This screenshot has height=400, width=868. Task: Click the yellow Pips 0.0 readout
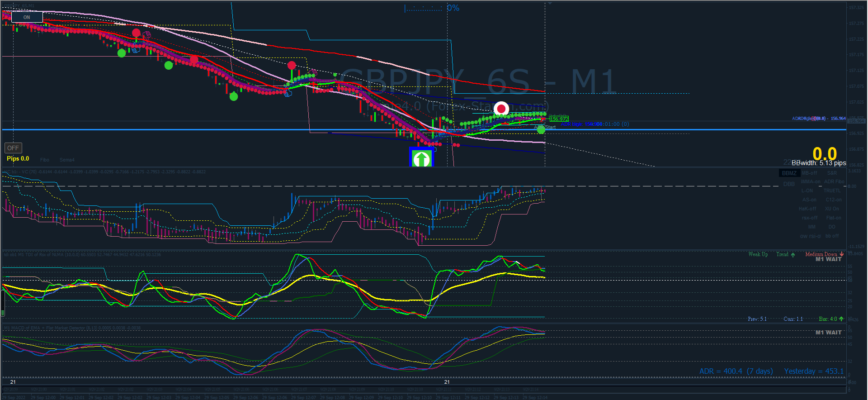(x=18, y=159)
